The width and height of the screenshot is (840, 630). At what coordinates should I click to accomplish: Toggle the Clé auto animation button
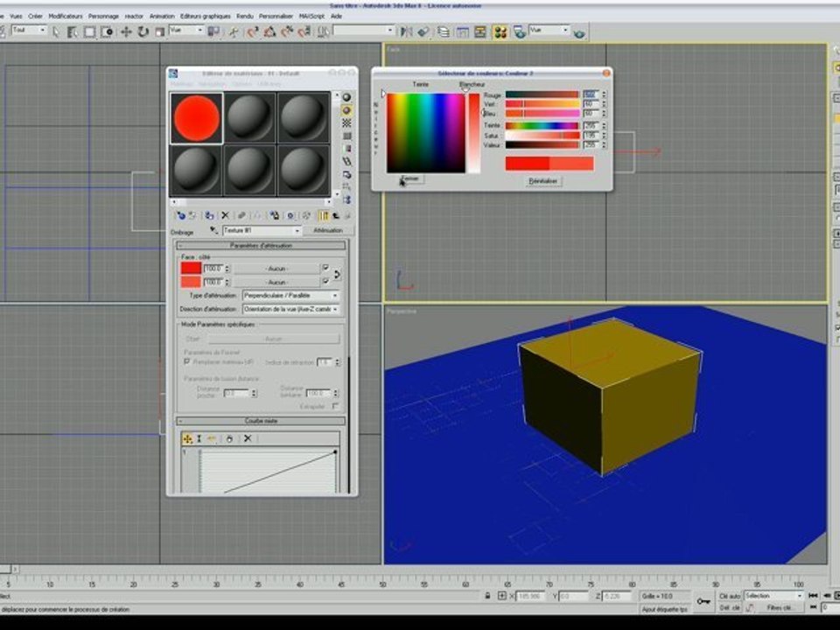[x=729, y=596]
